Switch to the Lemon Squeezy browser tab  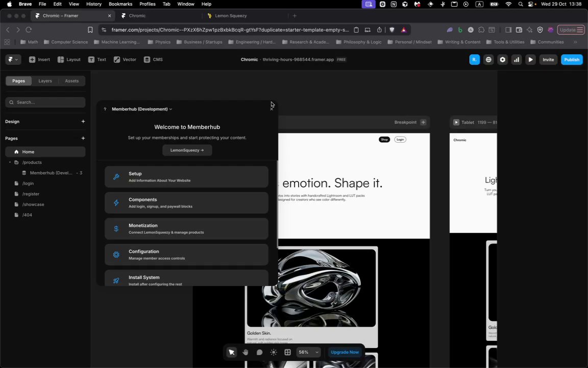[246, 16]
